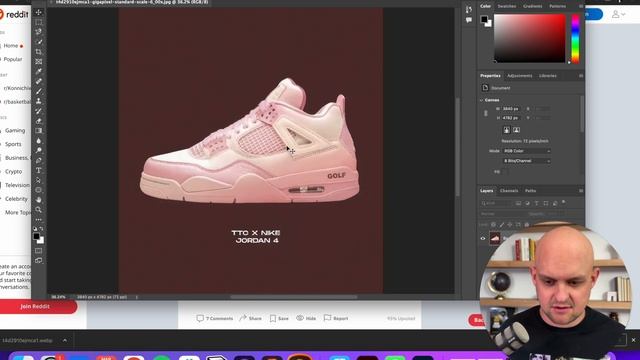Screen dimensions: 640x360
Task: Select the Pen tool
Action: click(x=39, y=160)
